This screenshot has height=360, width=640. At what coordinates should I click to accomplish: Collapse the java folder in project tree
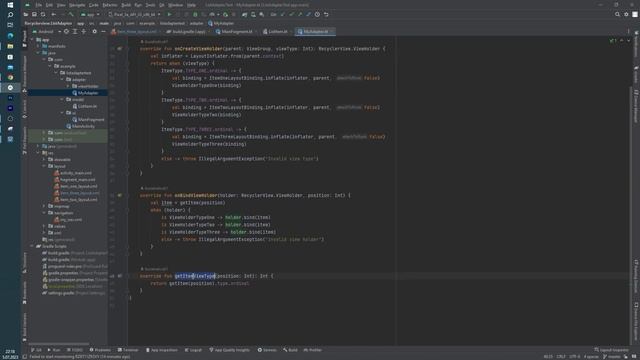click(x=39, y=53)
